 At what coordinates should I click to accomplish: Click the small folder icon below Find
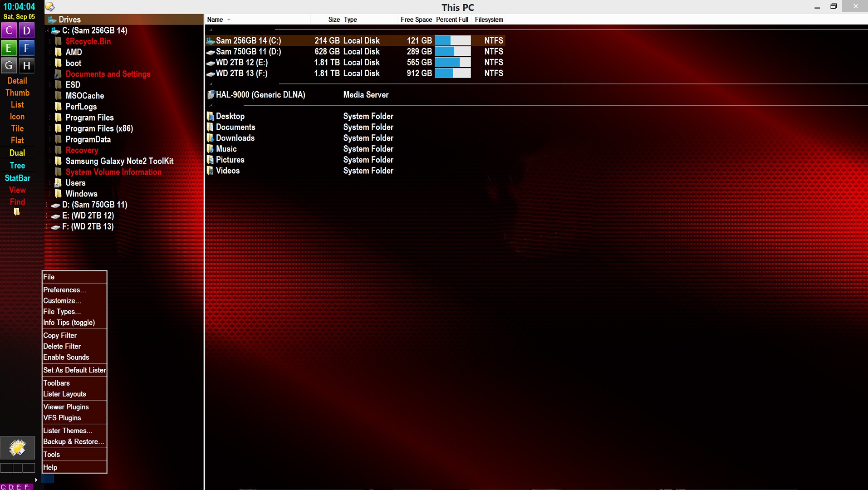17,212
